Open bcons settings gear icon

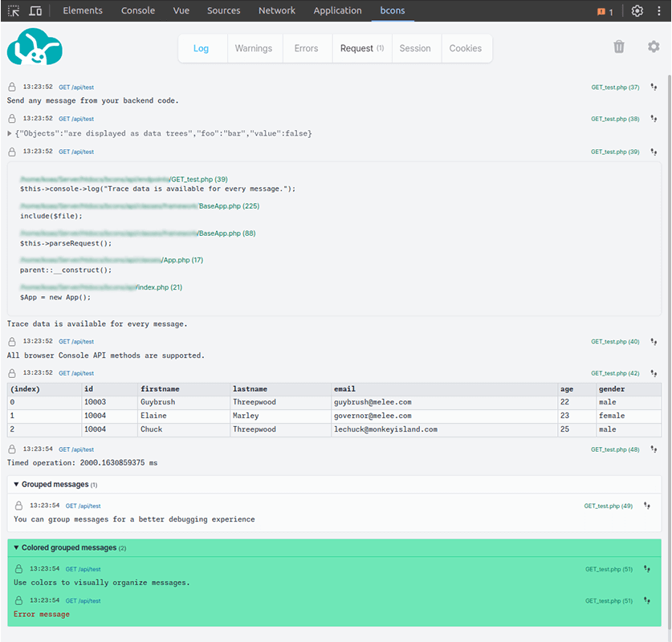[654, 47]
